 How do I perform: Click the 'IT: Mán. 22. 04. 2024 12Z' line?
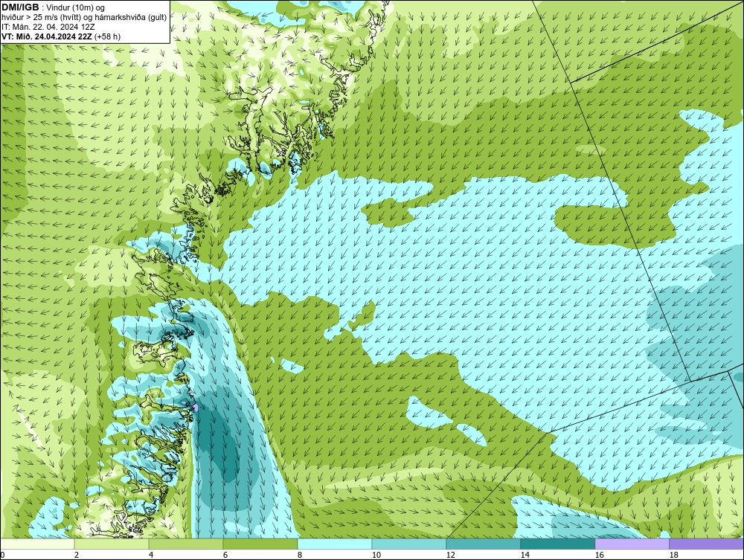point(48,27)
